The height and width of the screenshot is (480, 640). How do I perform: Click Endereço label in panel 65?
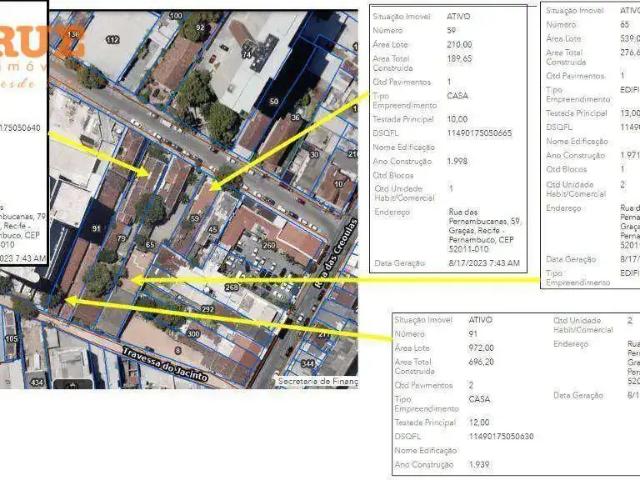click(563, 209)
